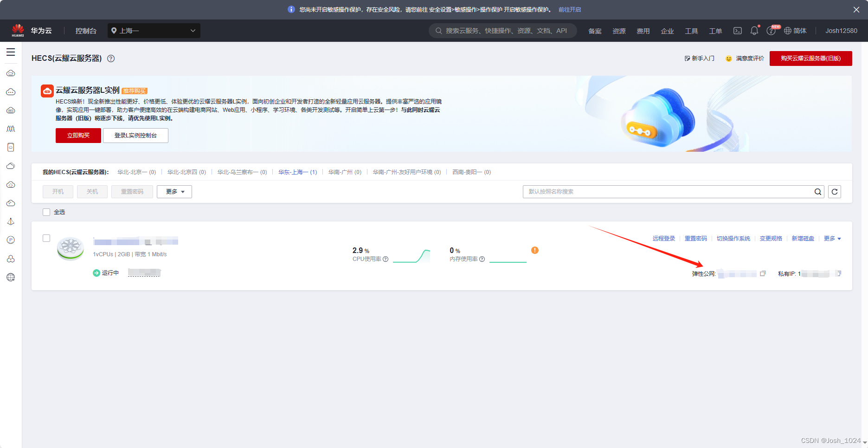
Task: Switch language via the 简体 globe icon
Action: pyautogui.click(x=795, y=31)
